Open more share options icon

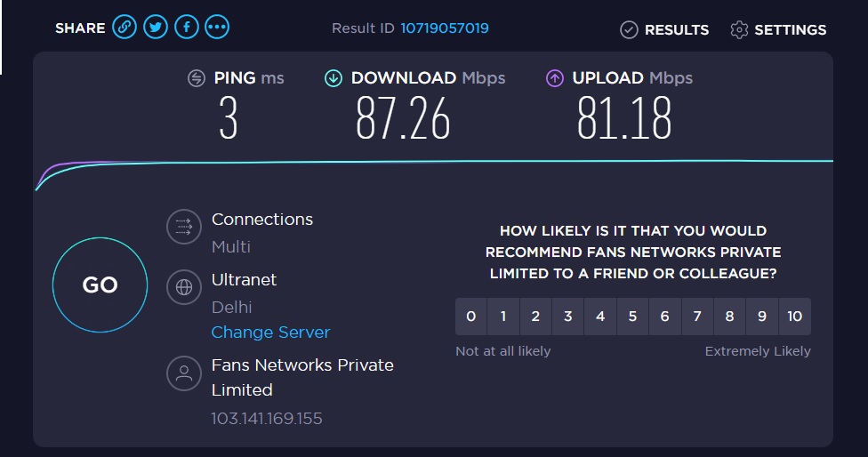pos(217,28)
